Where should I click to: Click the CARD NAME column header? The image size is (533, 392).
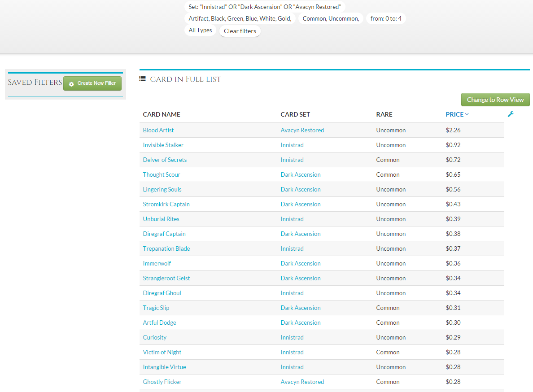162,114
